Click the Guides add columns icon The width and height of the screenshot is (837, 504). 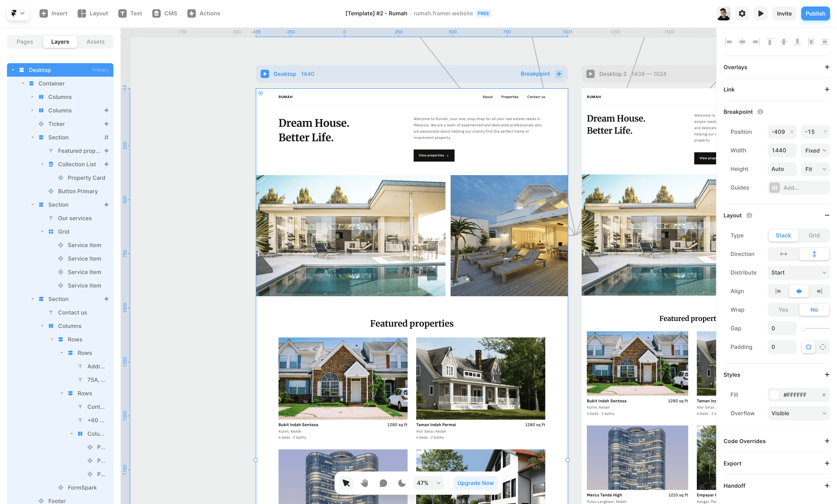[x=774, y=188]
